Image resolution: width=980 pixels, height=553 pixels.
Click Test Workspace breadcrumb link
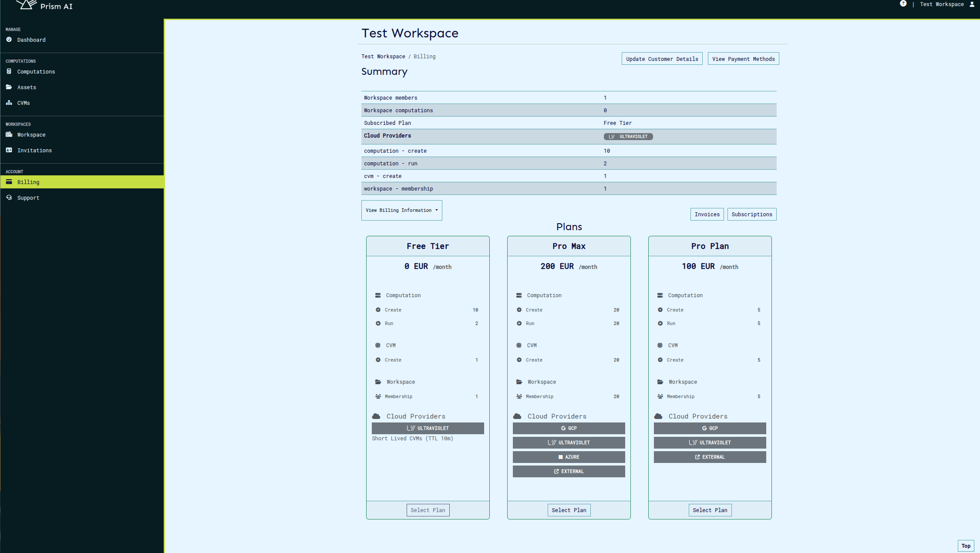pos(383,57)
